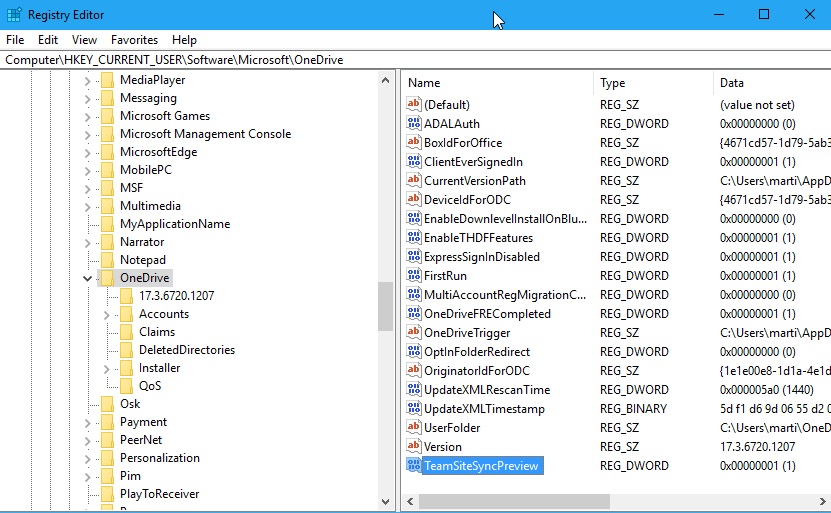
Task: Click the DeviceIdForODC string icon
Action: pyautogui.click(x=413, y=199)
